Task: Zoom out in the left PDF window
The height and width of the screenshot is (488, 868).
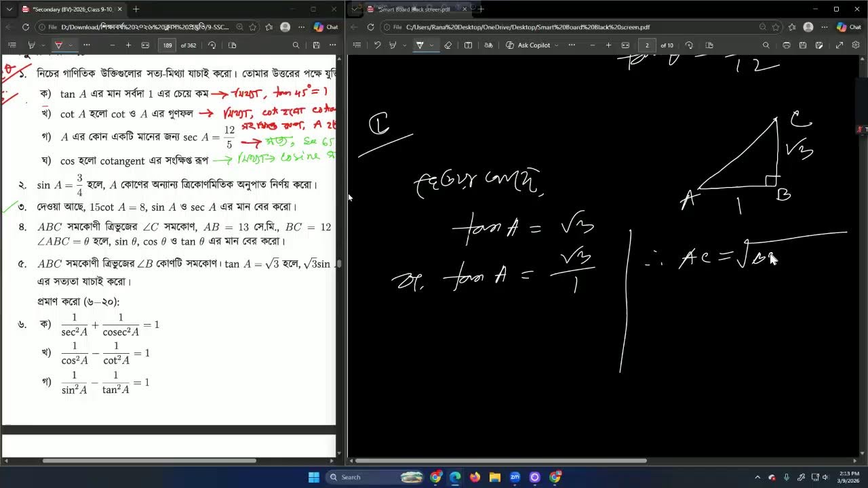Action: coord(113,45)
